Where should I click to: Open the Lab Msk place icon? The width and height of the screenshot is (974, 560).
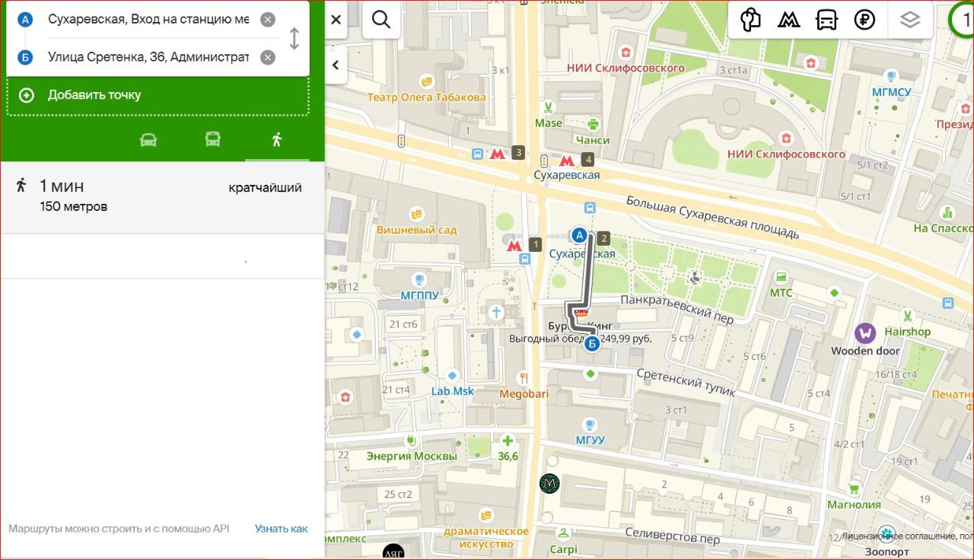pos(452,376)
